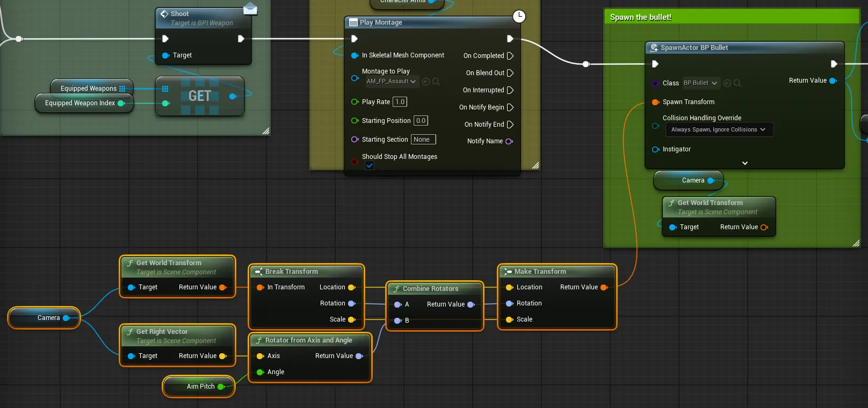Click the On Notify End execution pin
Image resolution: width=868 pixels, height=408 pixels.
click(510, 125)
